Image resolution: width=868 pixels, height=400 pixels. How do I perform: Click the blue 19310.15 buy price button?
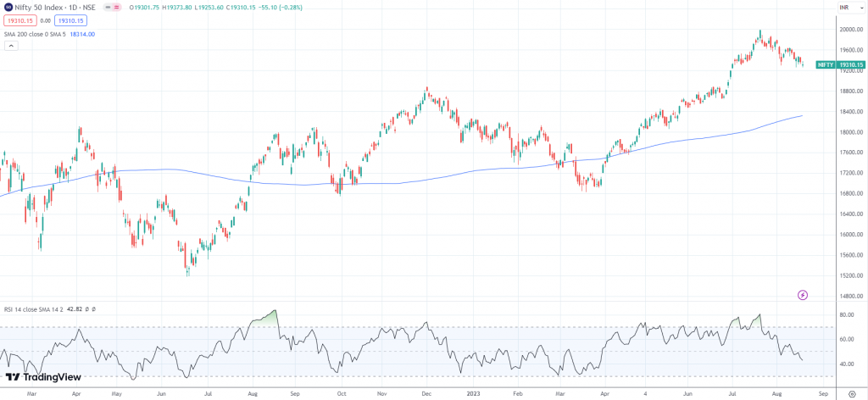70,20
